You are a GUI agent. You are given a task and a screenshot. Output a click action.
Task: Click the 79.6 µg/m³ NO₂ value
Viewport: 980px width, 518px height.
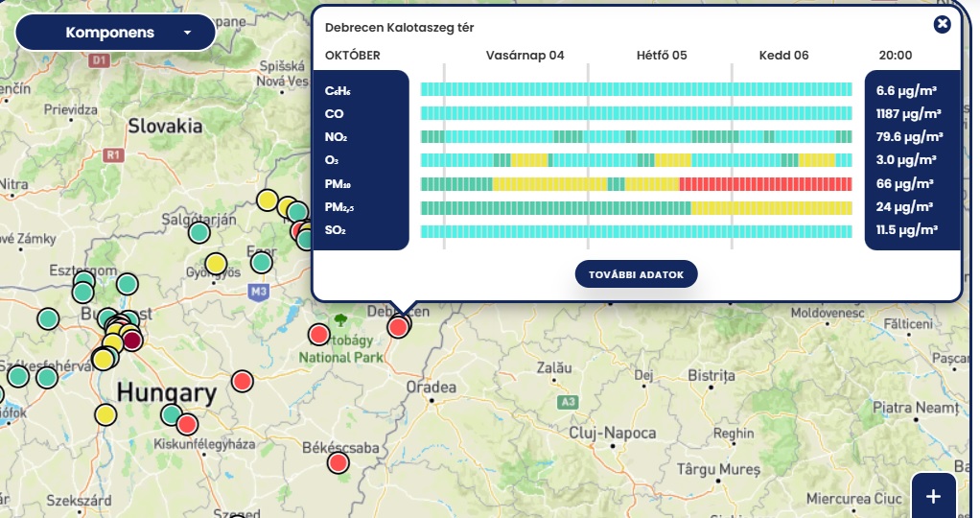pos(909,137)
